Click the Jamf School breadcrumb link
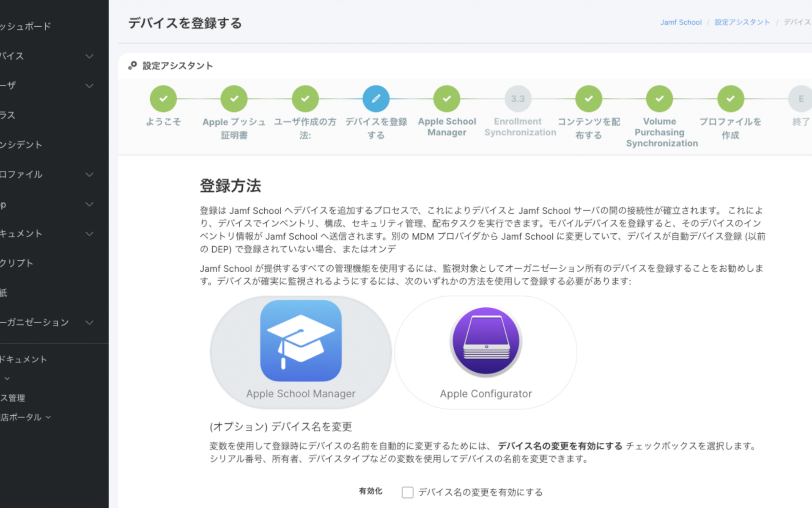Screen dimensions: 812x508 click(x=680, y=22)
